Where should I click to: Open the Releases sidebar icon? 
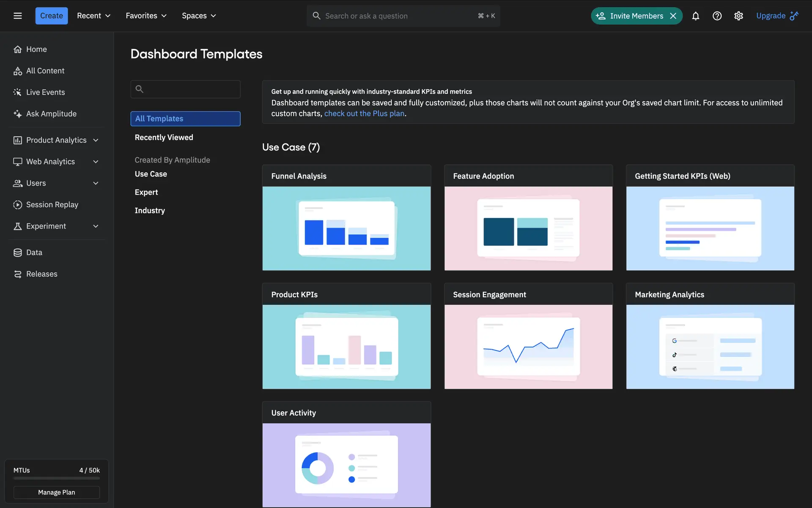coord(17,274)
